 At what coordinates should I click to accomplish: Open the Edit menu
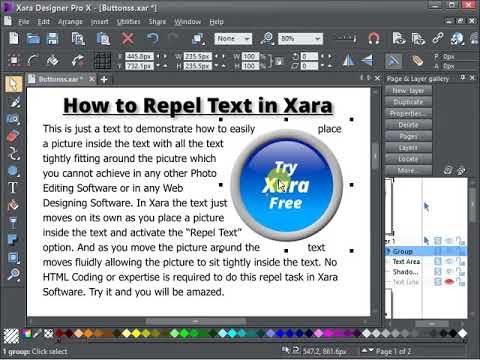tap(43, 22)
